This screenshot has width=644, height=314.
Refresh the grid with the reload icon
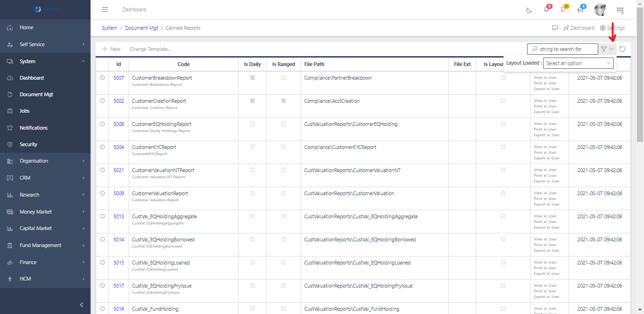(622, 49)
